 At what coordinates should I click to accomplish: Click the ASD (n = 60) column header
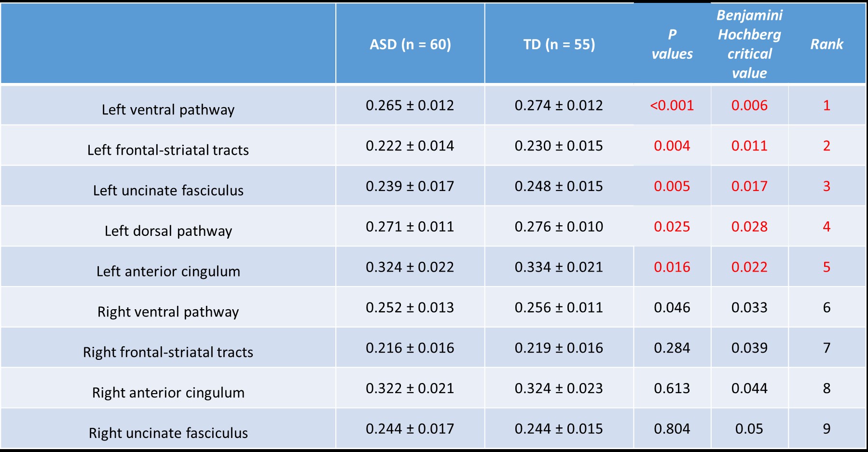410,44
